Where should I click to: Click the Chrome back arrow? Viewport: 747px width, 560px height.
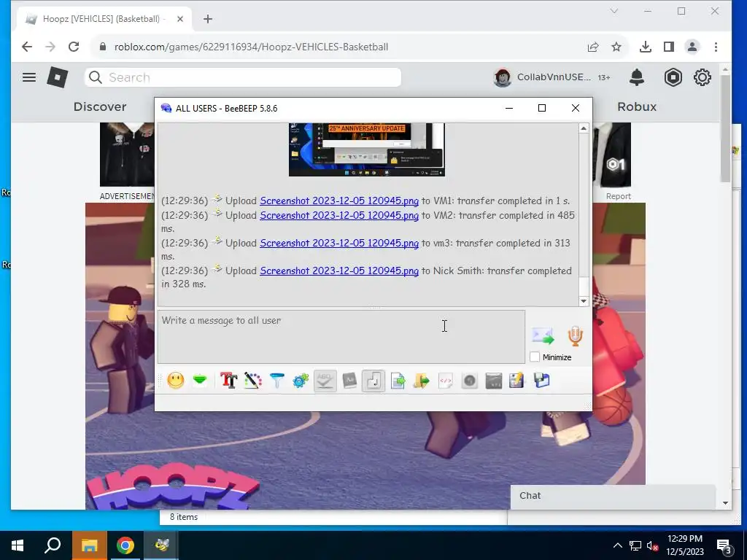click(x=27, y=47)
